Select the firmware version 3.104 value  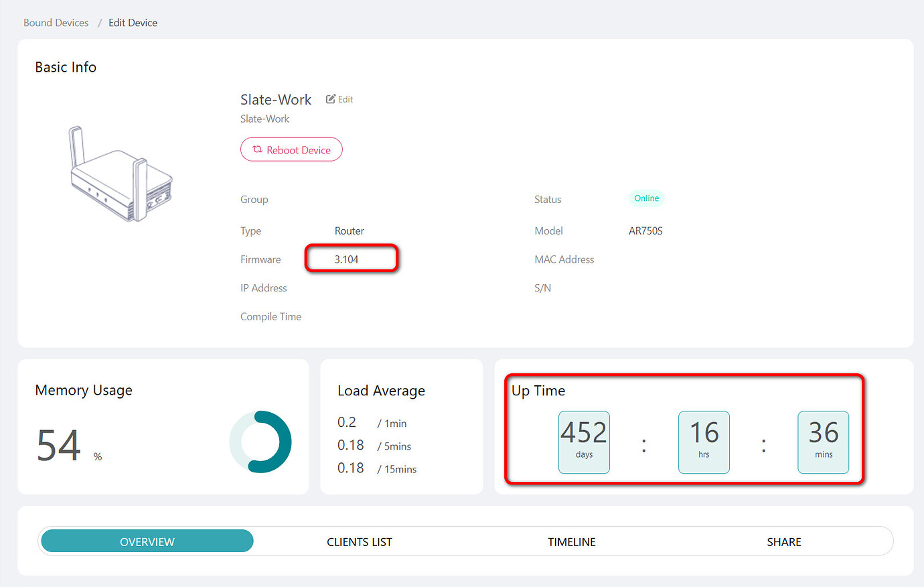click(x=347, y=259)
